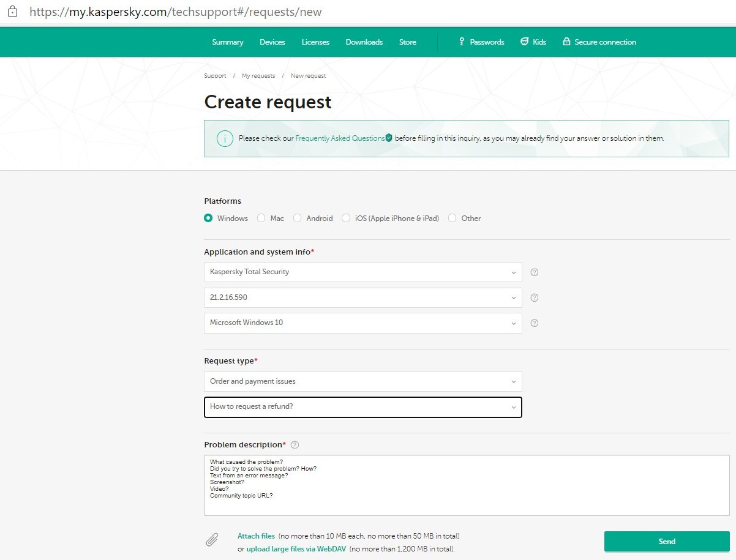This screenshot has width=736, height=560.
Task: Click the Passwords key icon
Action: tap(462, 42)
